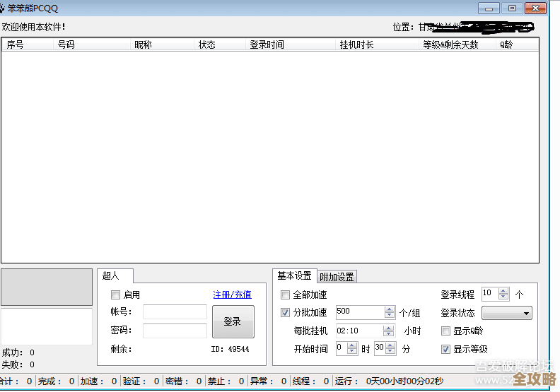The image size is (560, 392).
Task: Click the 登录 button
Action: [x=233, y=322]
